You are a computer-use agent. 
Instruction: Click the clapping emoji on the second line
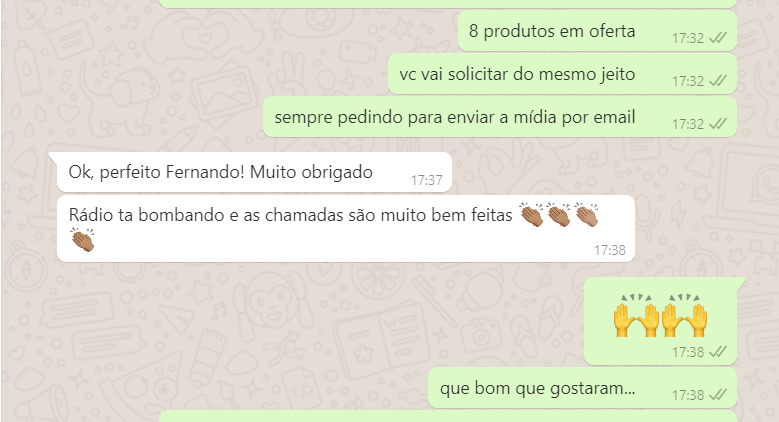(x=82, y=240)
